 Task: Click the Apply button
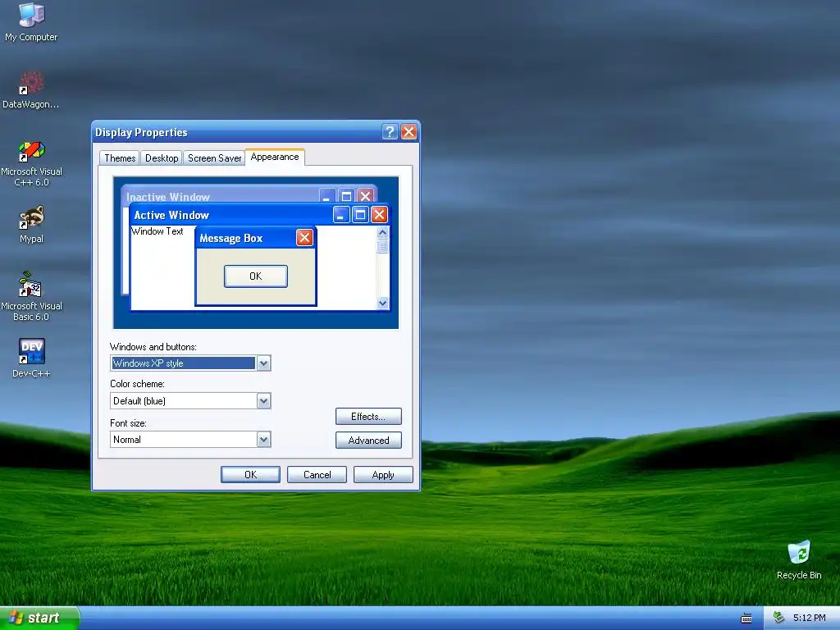[383, 475]
